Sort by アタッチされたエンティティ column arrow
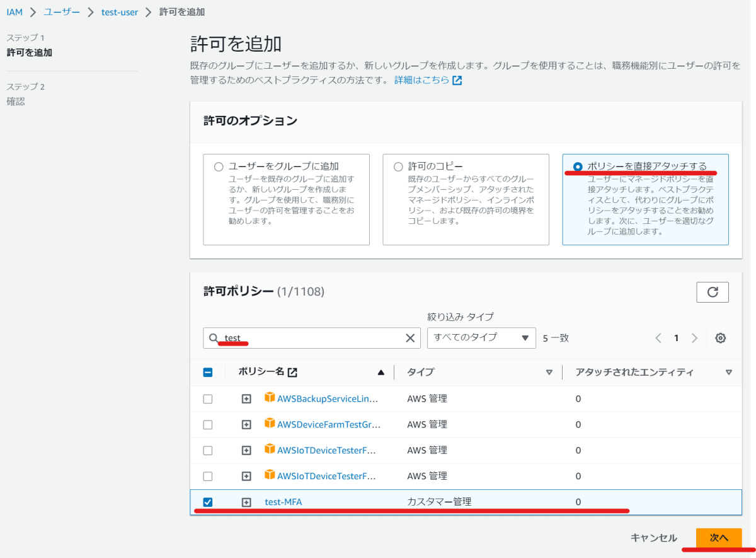 coord(729,373)
